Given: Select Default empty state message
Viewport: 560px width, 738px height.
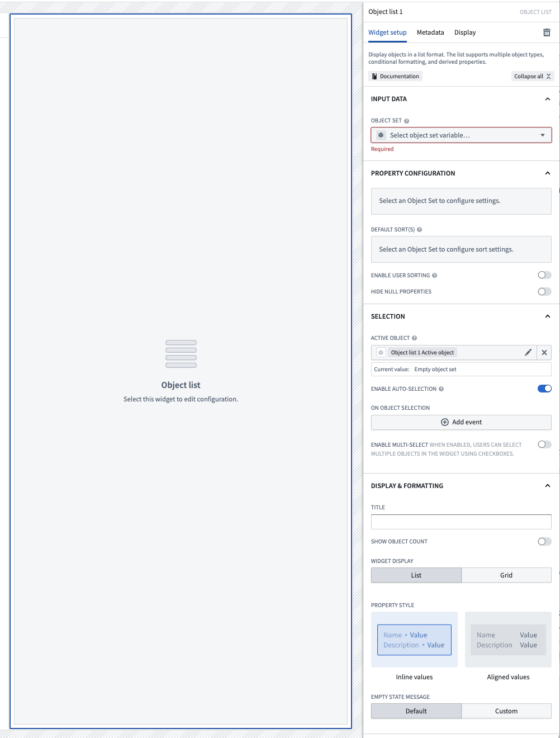Looking at the screenshot, I should pyautogui.click(x=416, y=711).
